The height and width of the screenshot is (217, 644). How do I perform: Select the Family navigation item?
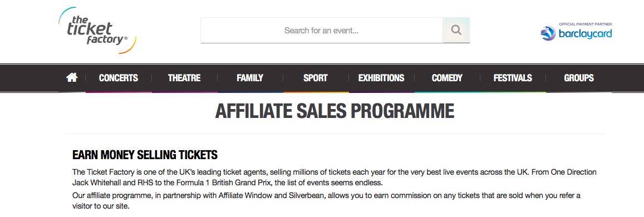(250, 78)
